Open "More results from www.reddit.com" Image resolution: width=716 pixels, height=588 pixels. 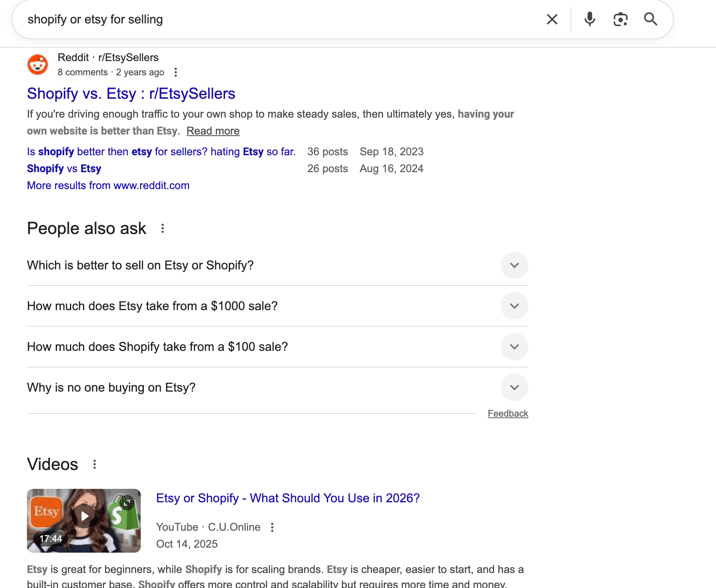coord(108,185)
